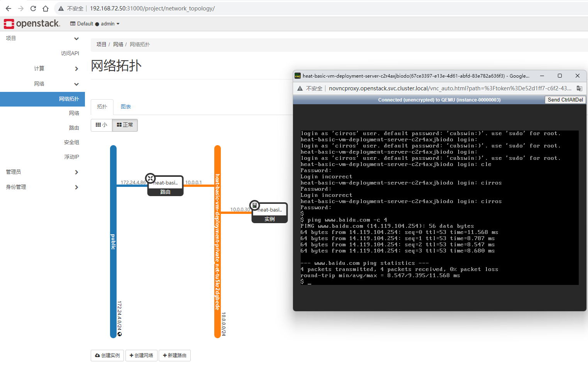Click the 创建网络 button

click(x=141, y=356)
